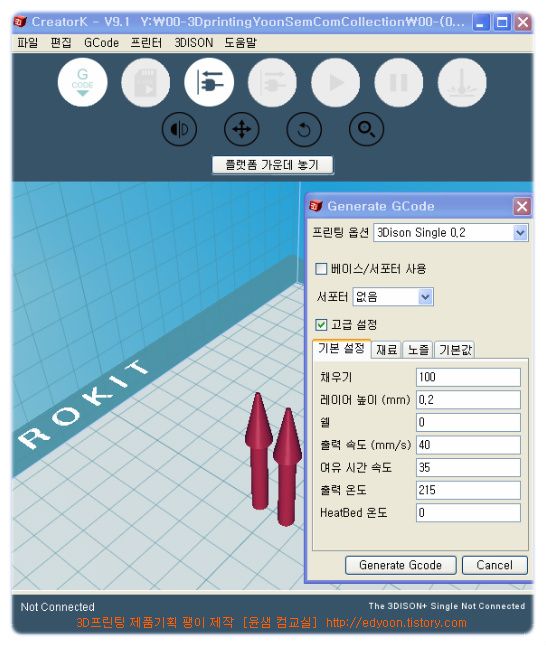Click 플랫폼 가운데 놓기 button

(272, 165)
